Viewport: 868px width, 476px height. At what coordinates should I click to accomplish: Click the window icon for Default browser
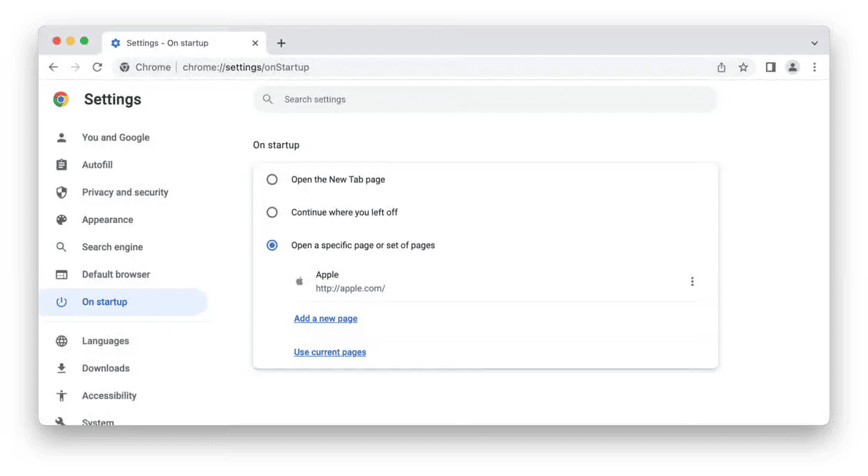(61, 274)
